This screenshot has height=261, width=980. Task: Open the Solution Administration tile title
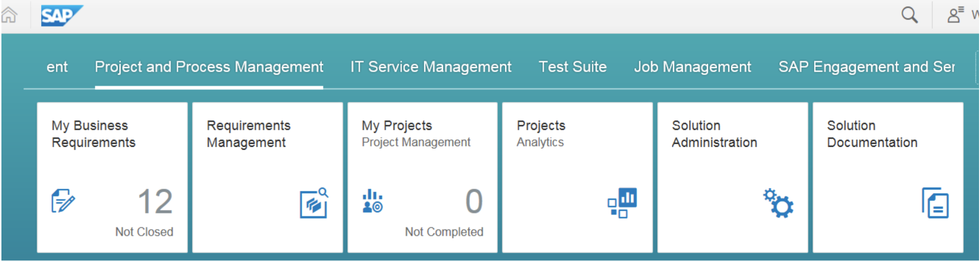click(714, 134)
